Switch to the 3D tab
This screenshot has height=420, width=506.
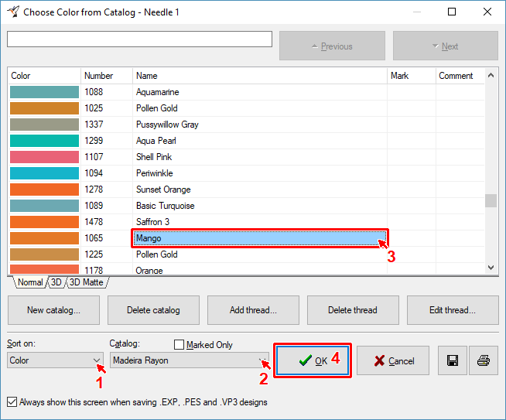point(56,282)
